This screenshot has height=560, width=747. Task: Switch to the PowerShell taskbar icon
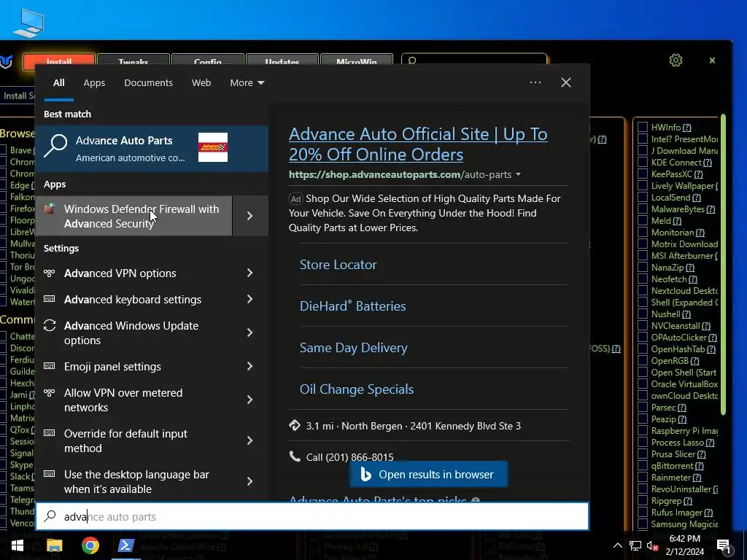point(125,545)
